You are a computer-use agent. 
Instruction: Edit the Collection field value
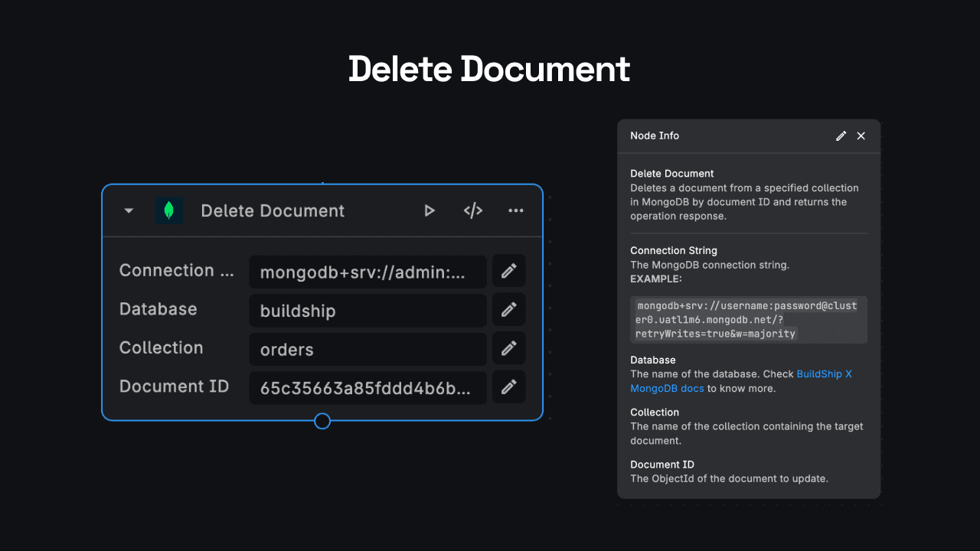click(508, 348)
